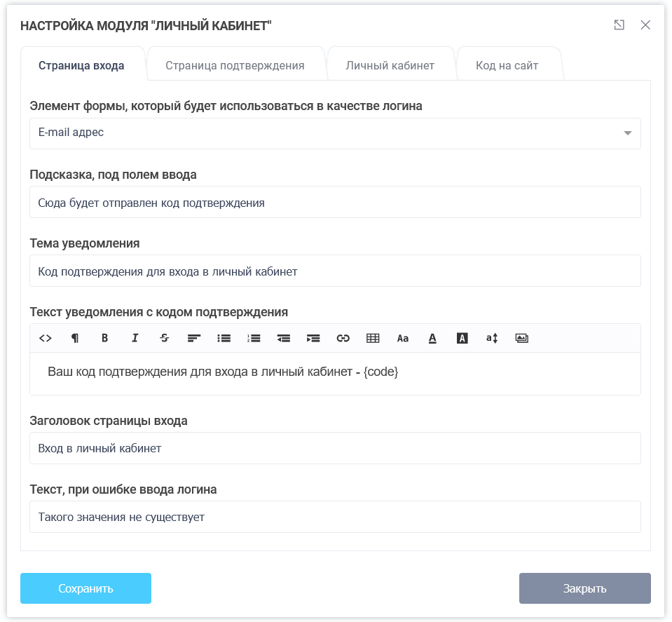
Task: Click the Тема уведомления input field
Action: tap(335, 271)
